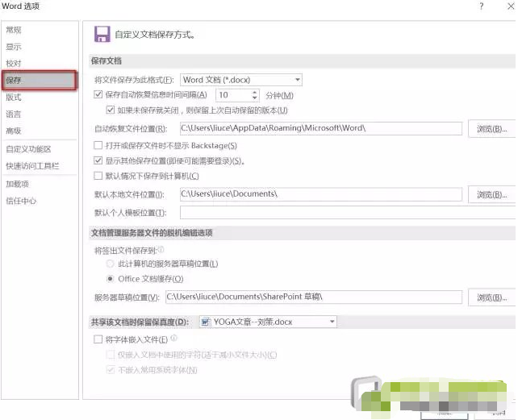The height and width of the screenshot is (420, 518).
Task: Select the 保存 category in the sidebar
Action: [40, 81]
